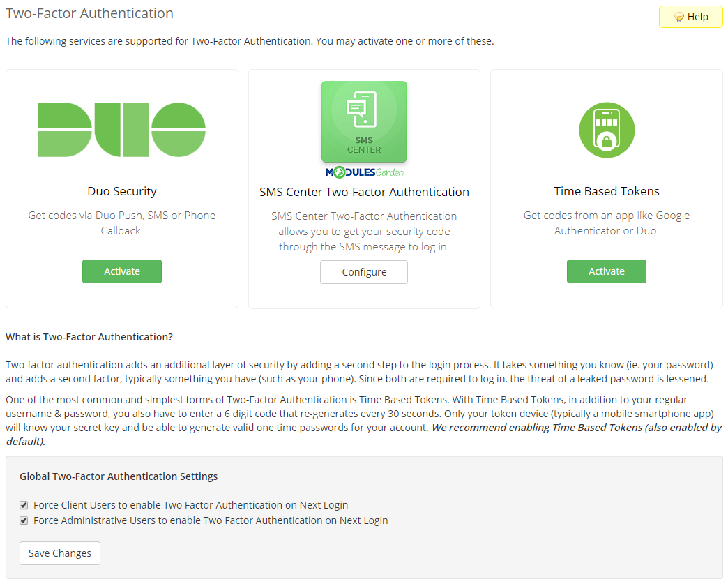Image resolution: width=728 pixels, height=586 pixels.
Task: Click the SMS Center Two-Factor Authentication title
Action: pos(364,192)
